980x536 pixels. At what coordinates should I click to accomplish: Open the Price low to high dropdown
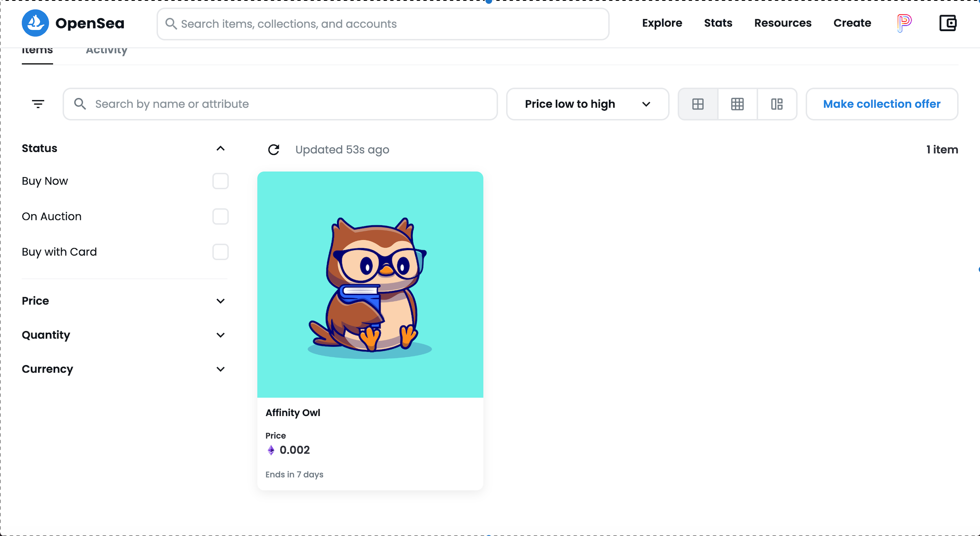587,104
